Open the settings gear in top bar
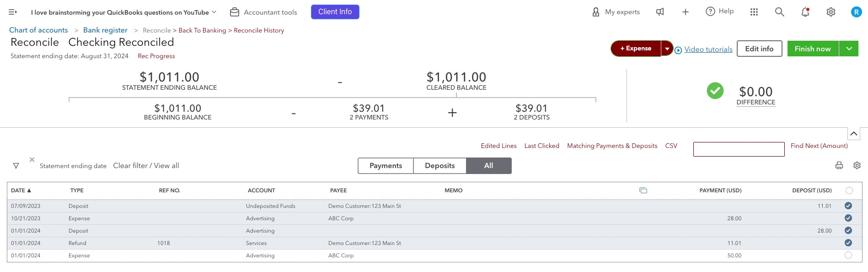The image size is (868, 272). click(831, 12)
